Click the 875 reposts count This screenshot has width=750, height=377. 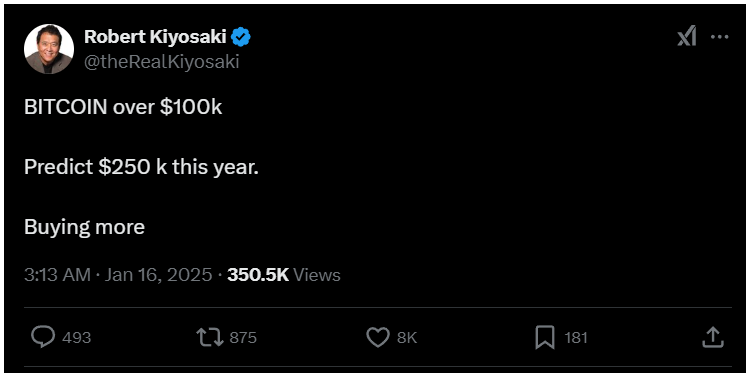coord(243,338)
